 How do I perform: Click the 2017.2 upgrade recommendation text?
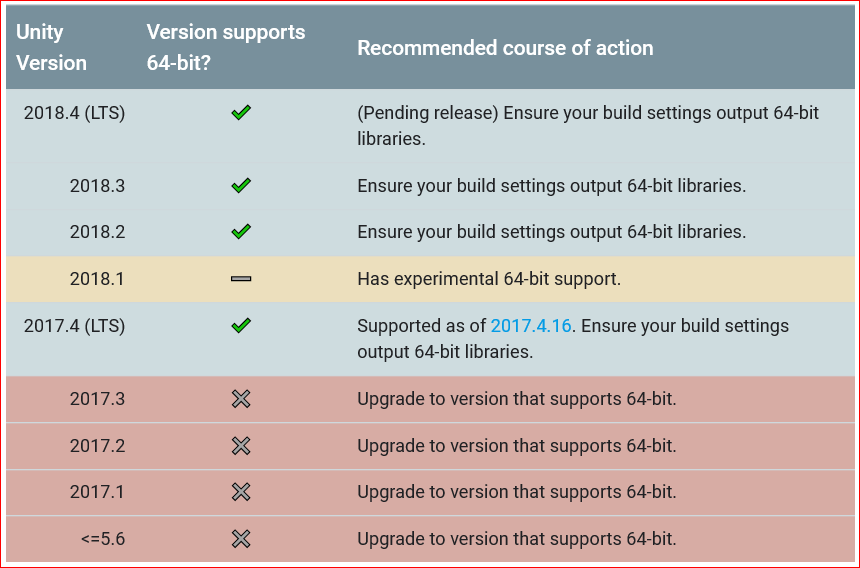(x=517, y=446)
